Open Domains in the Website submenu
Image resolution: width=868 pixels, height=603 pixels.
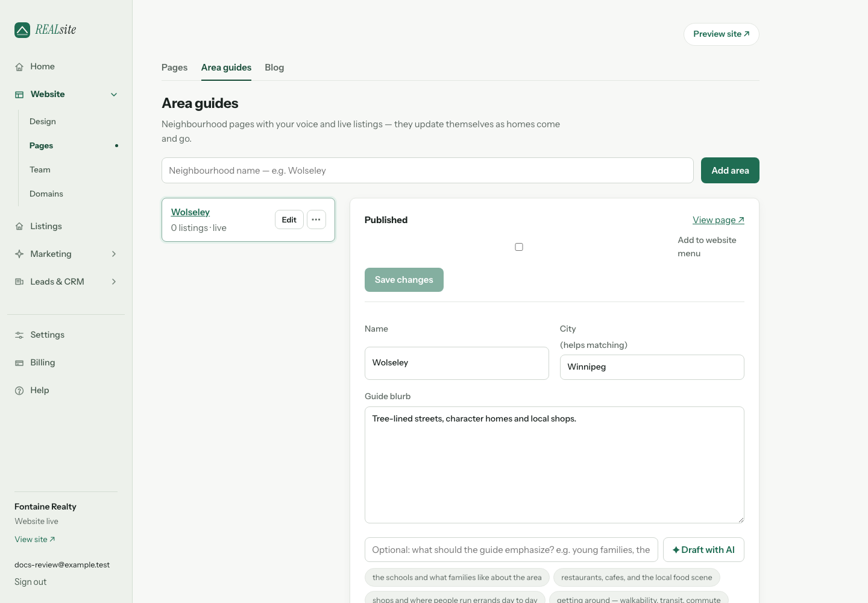(x=46, y=194)
